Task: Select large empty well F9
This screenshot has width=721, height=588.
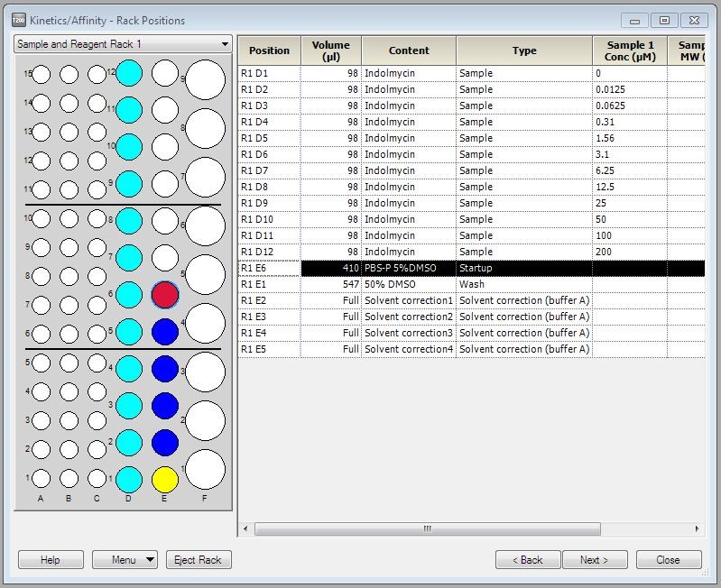Action: coord(205,80)
